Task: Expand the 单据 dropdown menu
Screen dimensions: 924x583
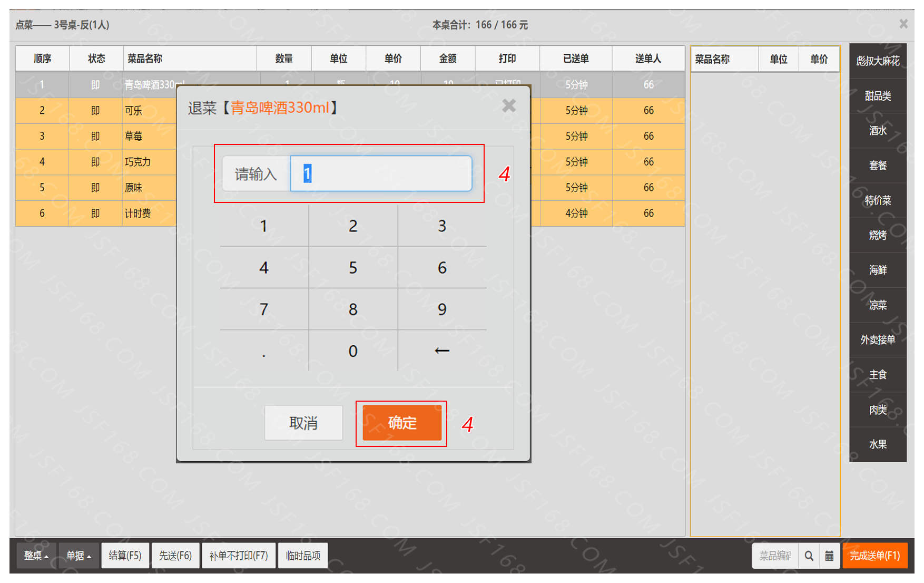Action: click(x=78, y=556)
